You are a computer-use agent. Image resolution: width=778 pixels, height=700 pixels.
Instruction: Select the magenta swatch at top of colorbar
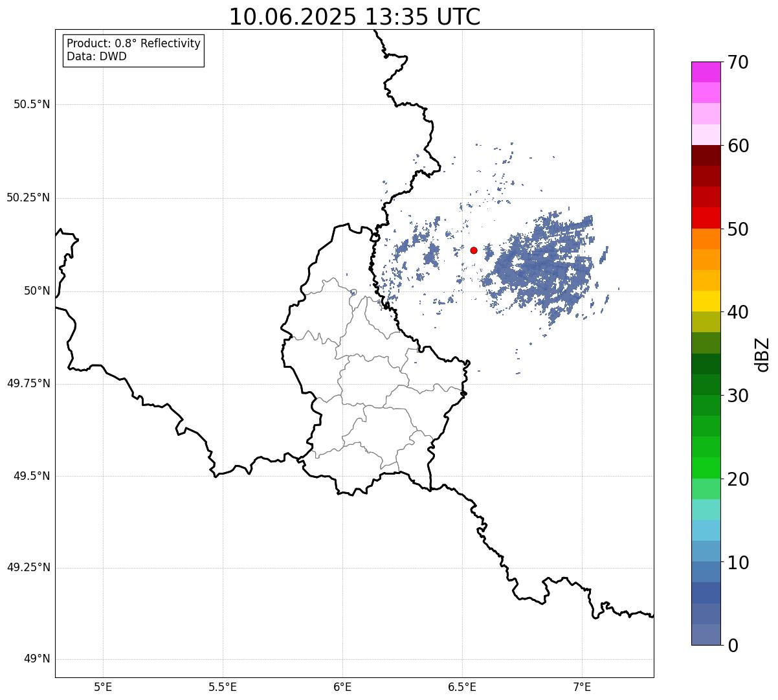click(706, 72)
